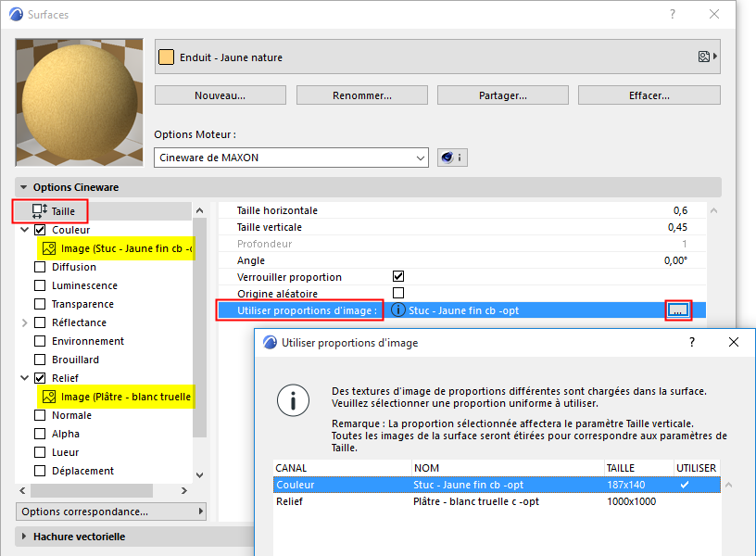Select image icon of Stuc - Jaune fin
Screen dimensions: 756x556
(x=49, y=248)
